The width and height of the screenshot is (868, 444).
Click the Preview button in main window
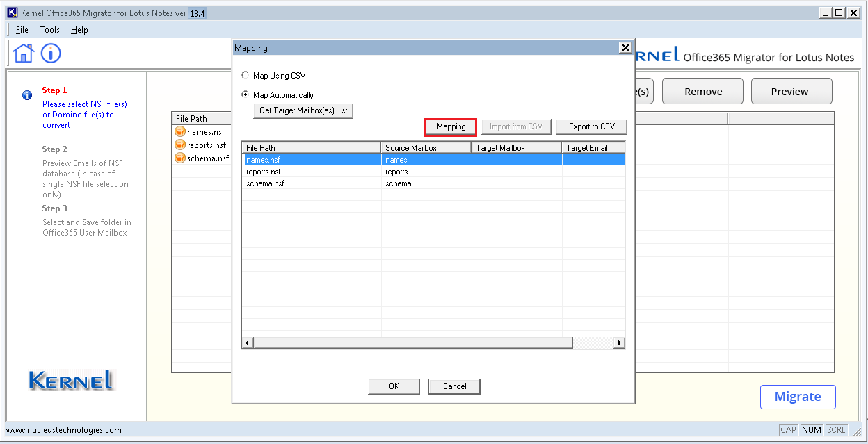coord(790,92)
